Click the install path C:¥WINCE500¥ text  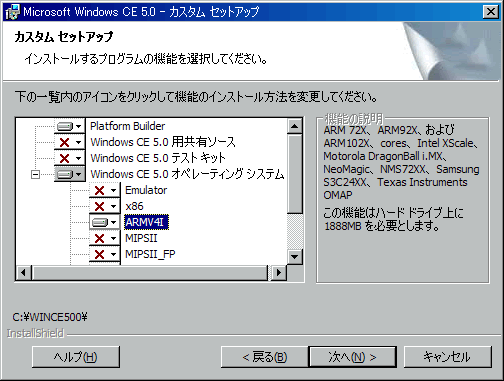50,317
